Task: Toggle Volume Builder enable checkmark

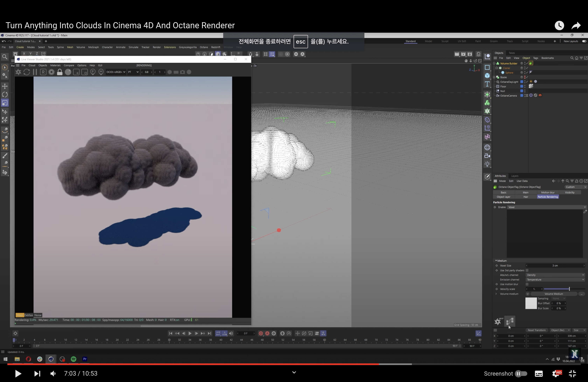Action: coord(527,63)
